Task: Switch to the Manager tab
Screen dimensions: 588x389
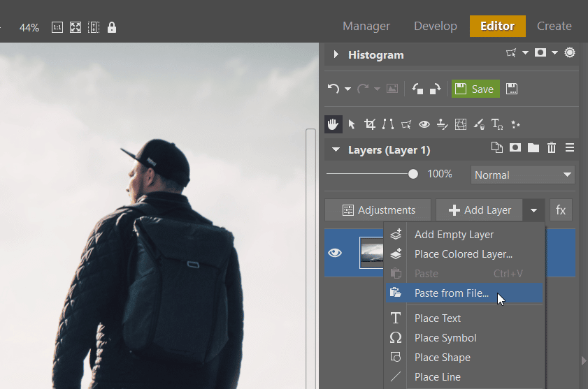Action: tap(366, 27)
